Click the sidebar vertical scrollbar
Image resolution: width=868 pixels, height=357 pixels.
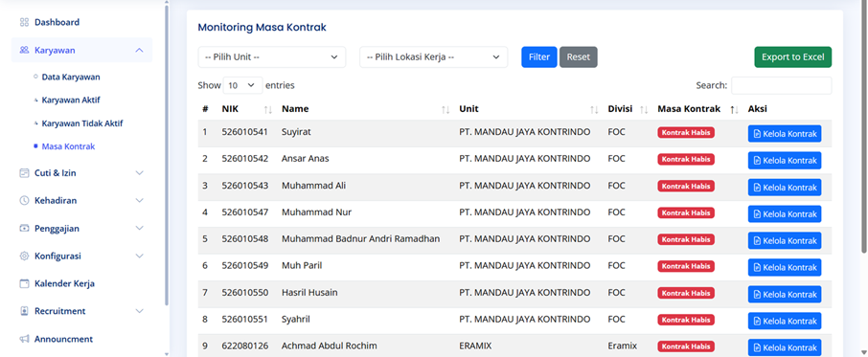(x=167, y=155)
